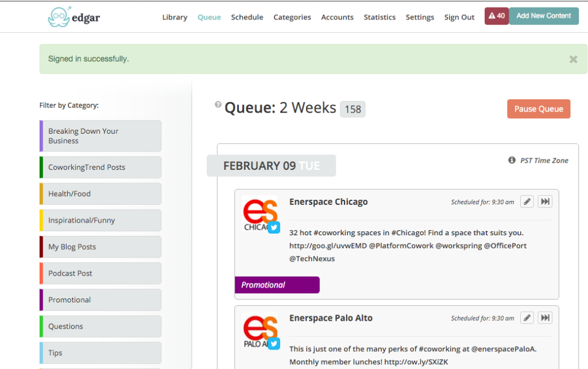Filter by Promotional category in sidebar
588x369 pixels.
coord(100,300)
